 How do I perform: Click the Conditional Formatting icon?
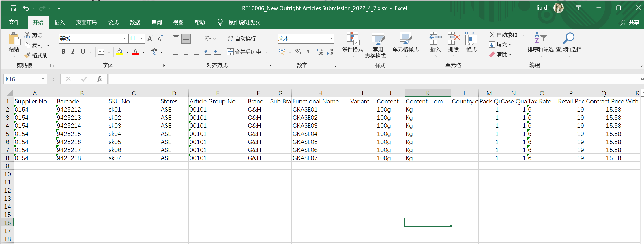[352, 38]
